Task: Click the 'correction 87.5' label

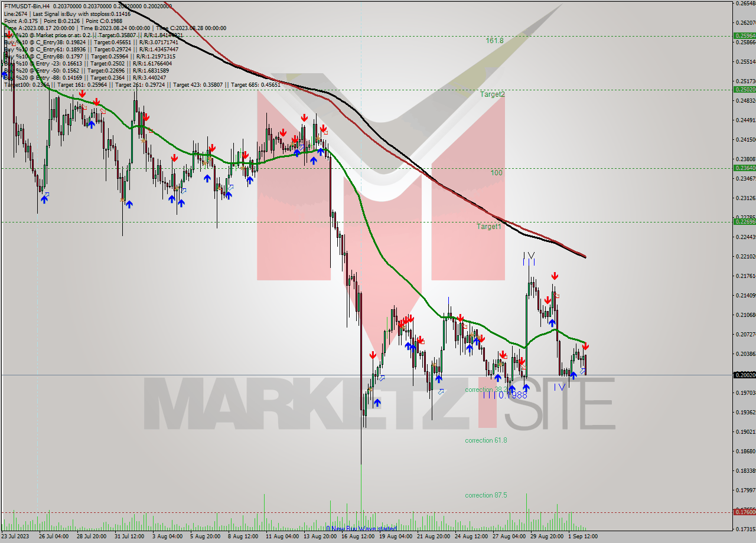Action: click(x=485, y=495)
